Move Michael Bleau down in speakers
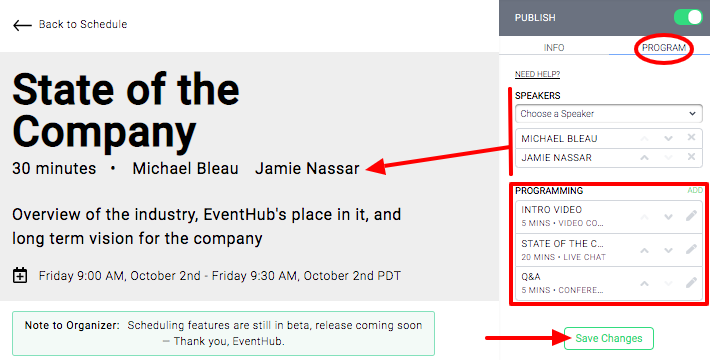 click(x=668, y=139)
